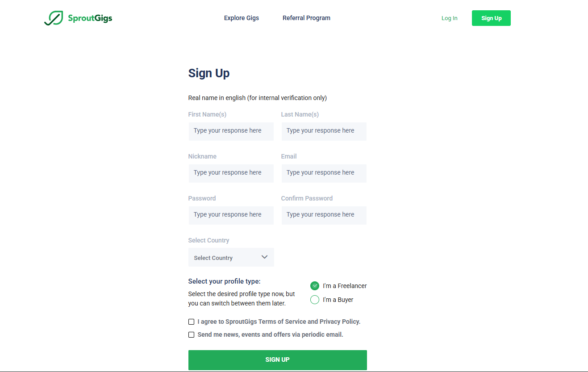Click the Confirm Password field

tap(324, 215)
